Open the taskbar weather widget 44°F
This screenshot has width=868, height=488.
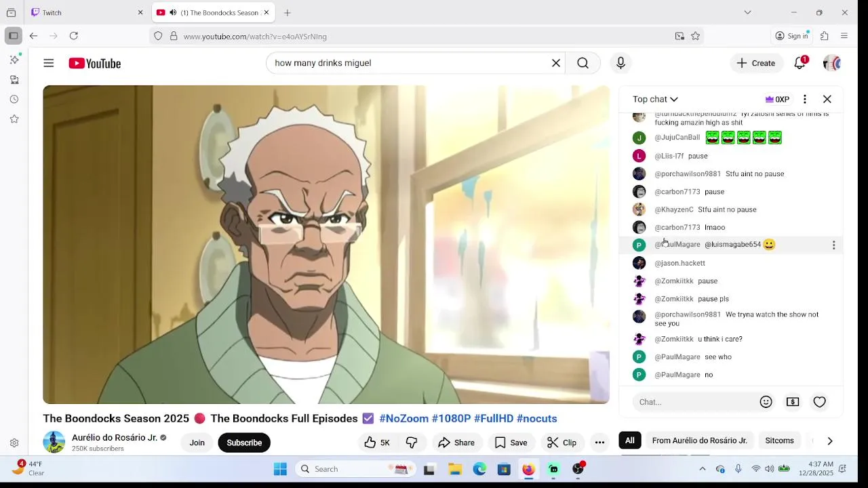point(27,468)
